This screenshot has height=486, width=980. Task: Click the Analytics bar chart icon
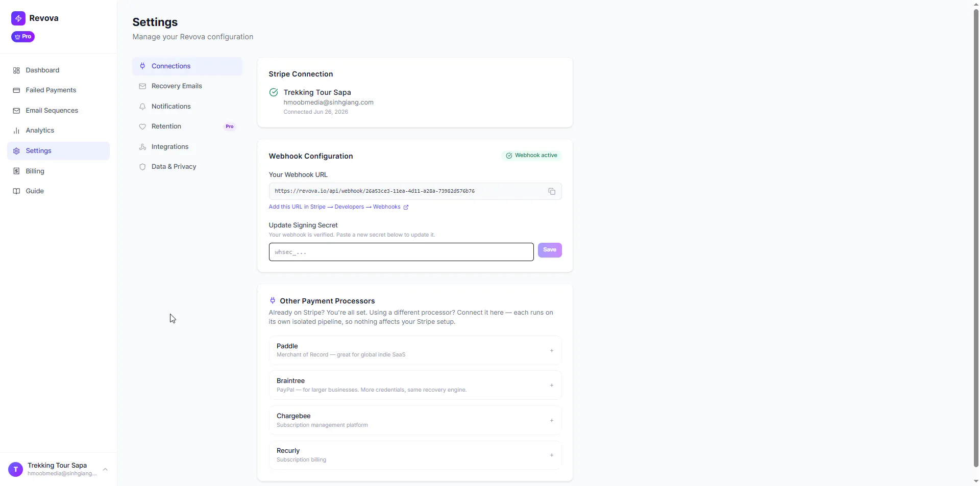[16, 131]
